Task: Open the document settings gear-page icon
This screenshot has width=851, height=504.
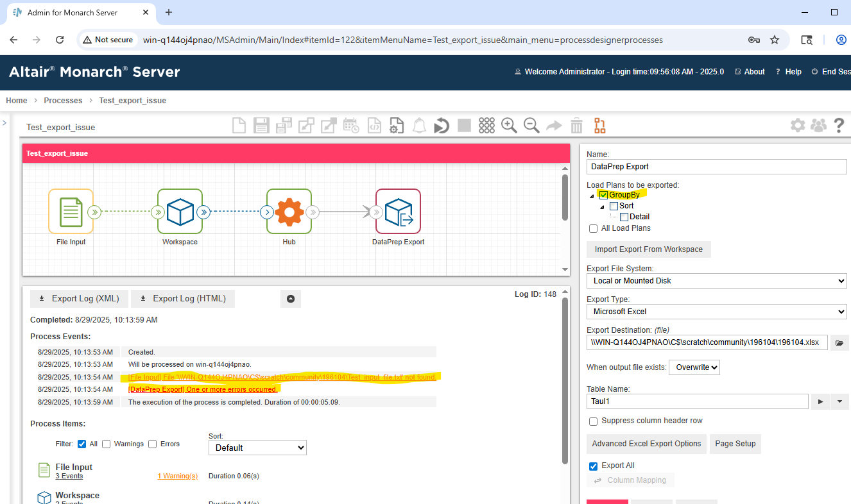Action: pyautogui.click(x=397, y=126)
